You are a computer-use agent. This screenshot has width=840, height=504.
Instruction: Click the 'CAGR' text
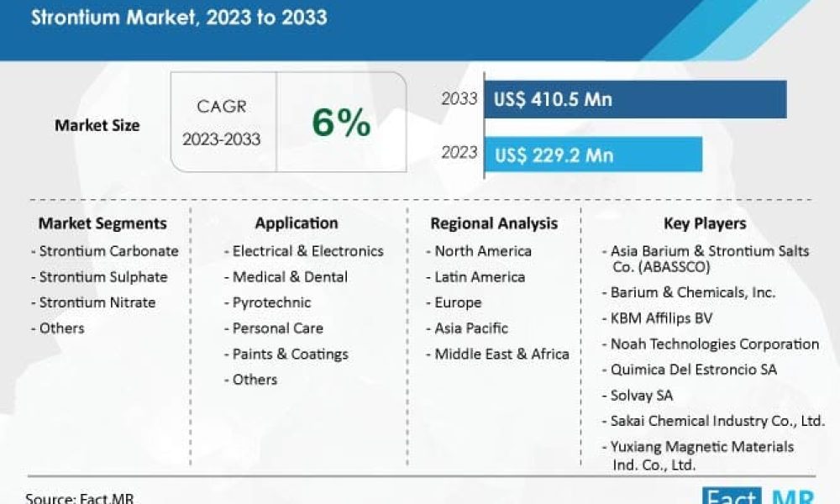coord(222,107)
